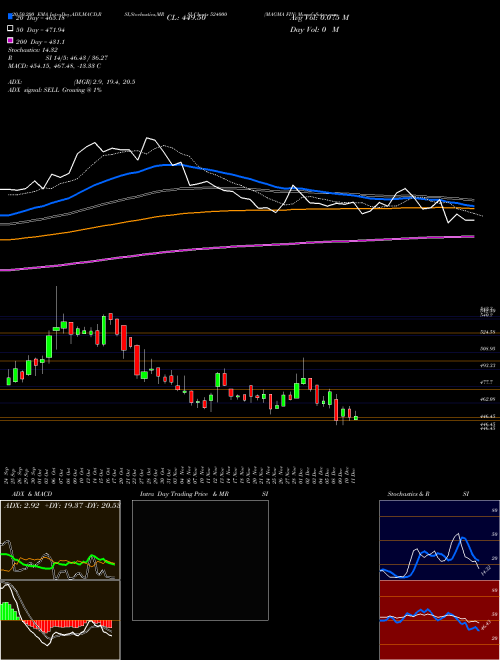Click the RSI 14/5 values line
500x660 pixels.
point(58,58)
